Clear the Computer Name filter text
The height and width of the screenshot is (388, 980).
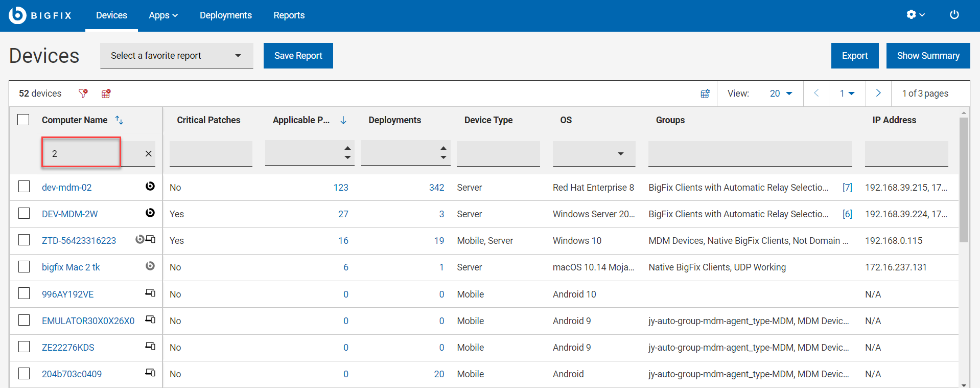(x=148, y=154)
